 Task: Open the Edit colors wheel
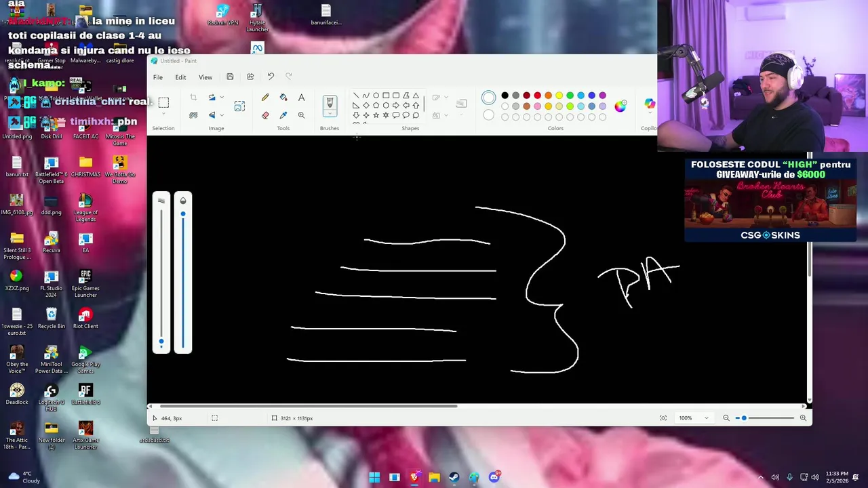[620, 106]
